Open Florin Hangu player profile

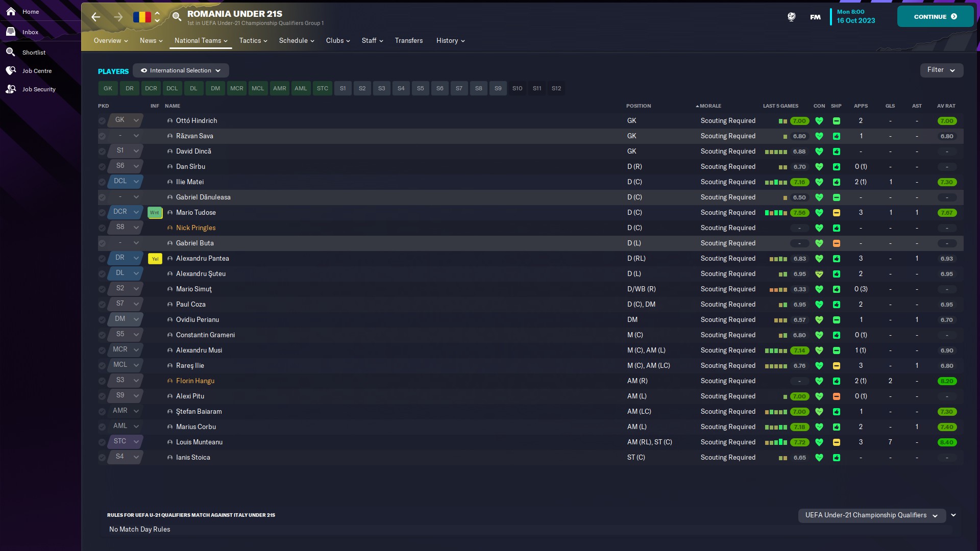[195, 381]
